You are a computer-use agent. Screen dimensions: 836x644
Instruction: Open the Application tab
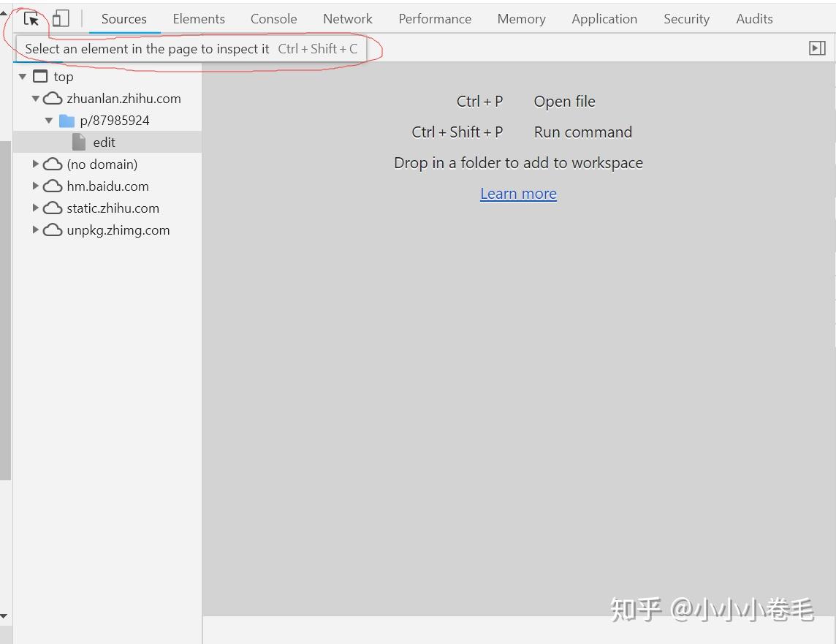tap(604, 19)
